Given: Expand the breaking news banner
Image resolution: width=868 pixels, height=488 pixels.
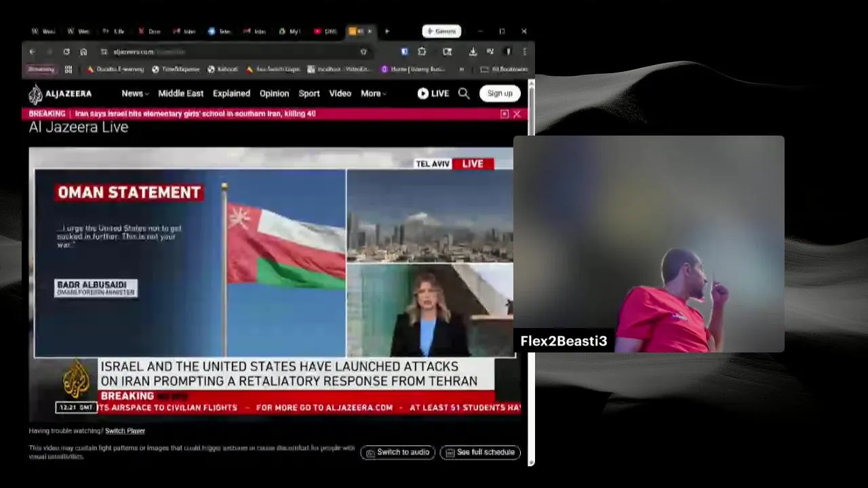Looking at the screenshot, I should pyautogui.click(x=505, y=114).
